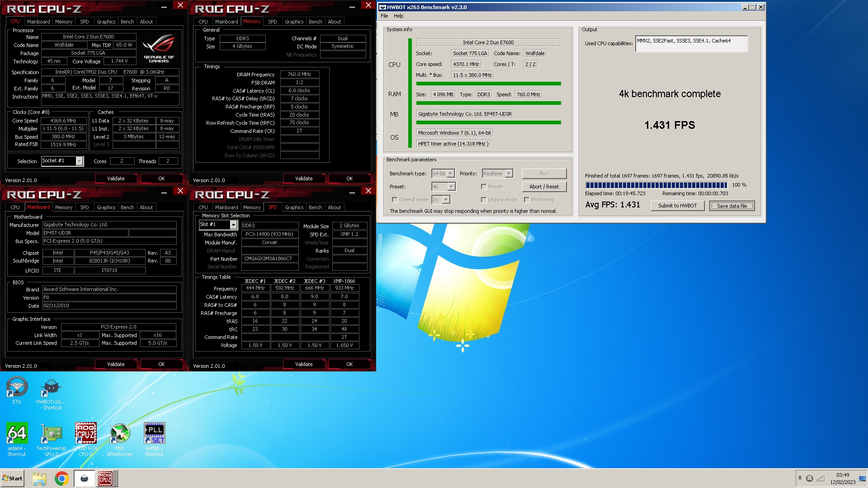The height and width of the screenshot is (488, 868).
Task: Select Memory tab in Mainboard window
Action: click(64, 207)
